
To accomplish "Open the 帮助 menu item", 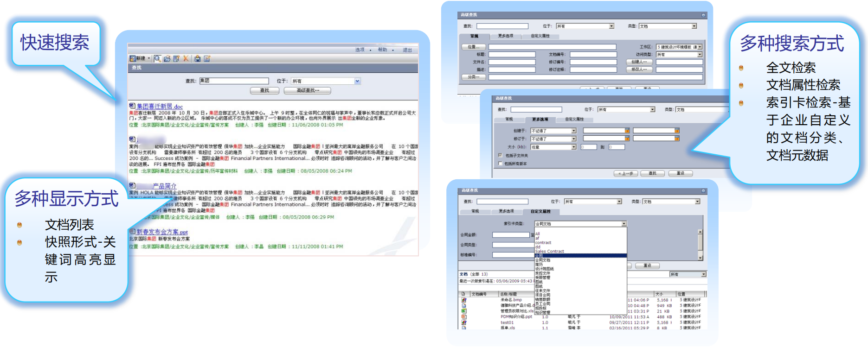I will pos(382,50).
